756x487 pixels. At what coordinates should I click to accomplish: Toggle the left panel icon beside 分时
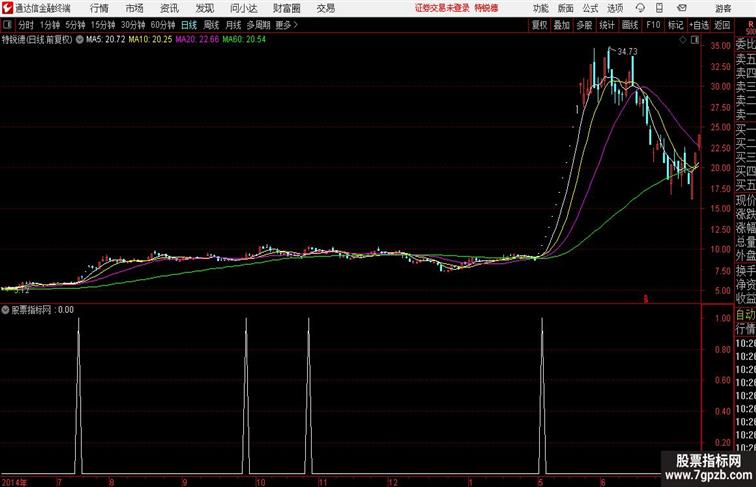point(7,25)
